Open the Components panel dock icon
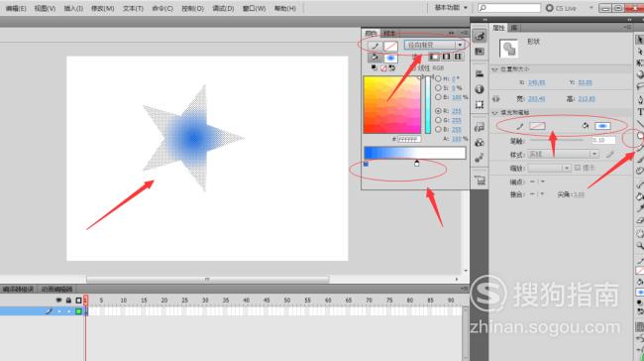Image resolution: width=644 pixels, height=361 pixels. pos(480,143)
